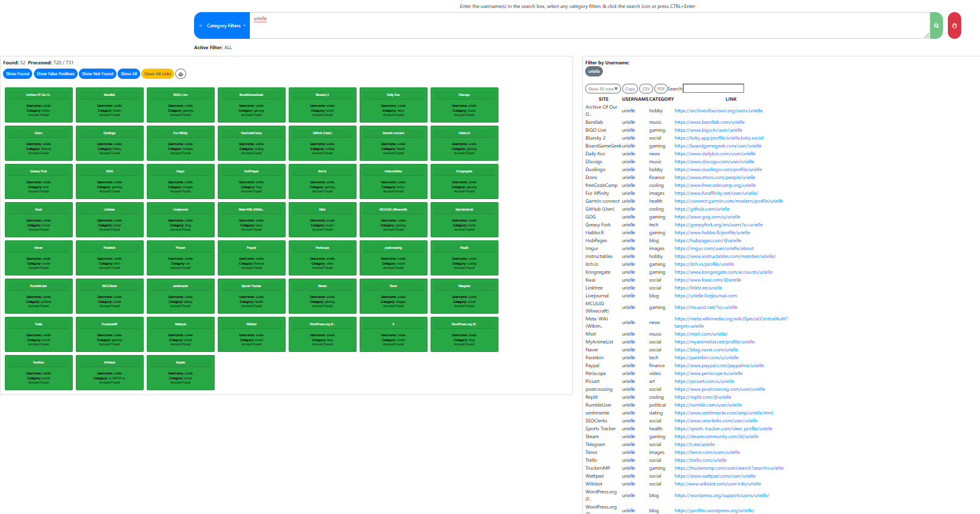The width and height of the screenshot is (980, 514).
Task: Click the Copy table export button
Action: pyautogui.click(x=630, y=89)
